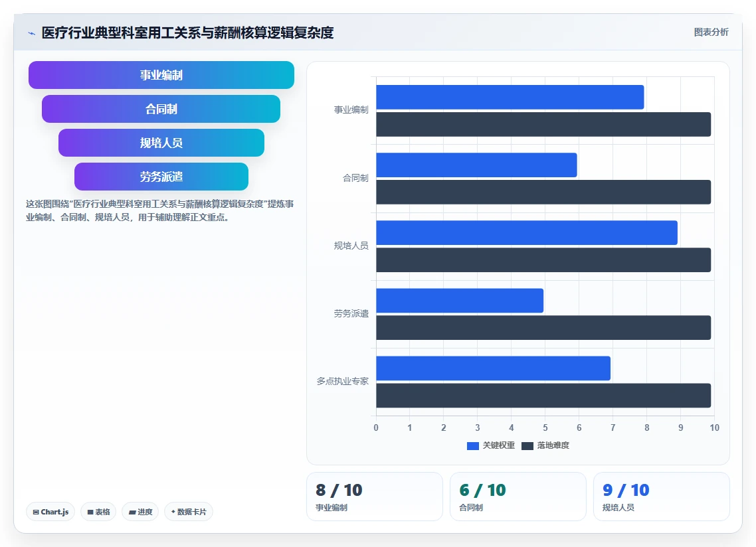
Task: Click the dark 多点执业专家 落地难度 bar
Action: [x=543, y=396]
